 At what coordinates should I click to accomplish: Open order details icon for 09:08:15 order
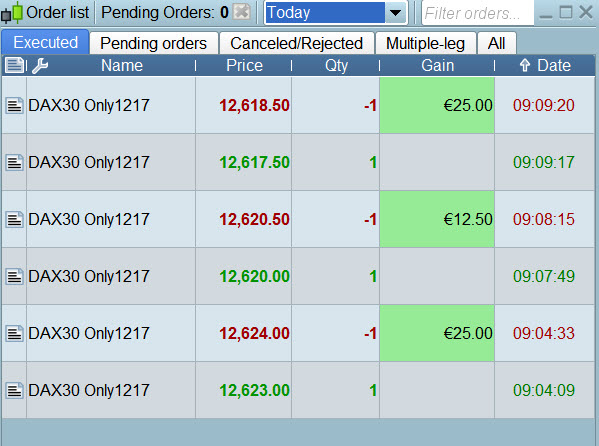point(14,219)
